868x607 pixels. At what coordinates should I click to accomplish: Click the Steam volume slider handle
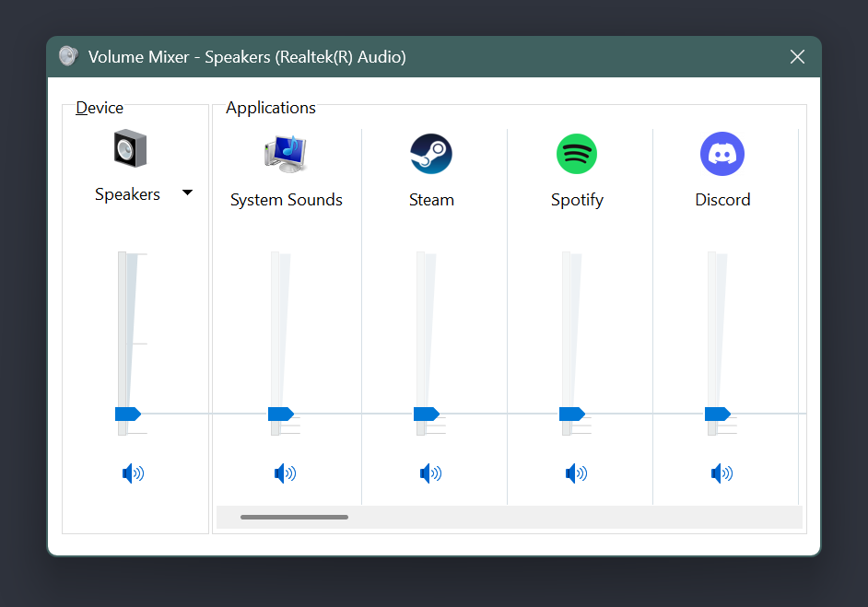coord(425,414)
